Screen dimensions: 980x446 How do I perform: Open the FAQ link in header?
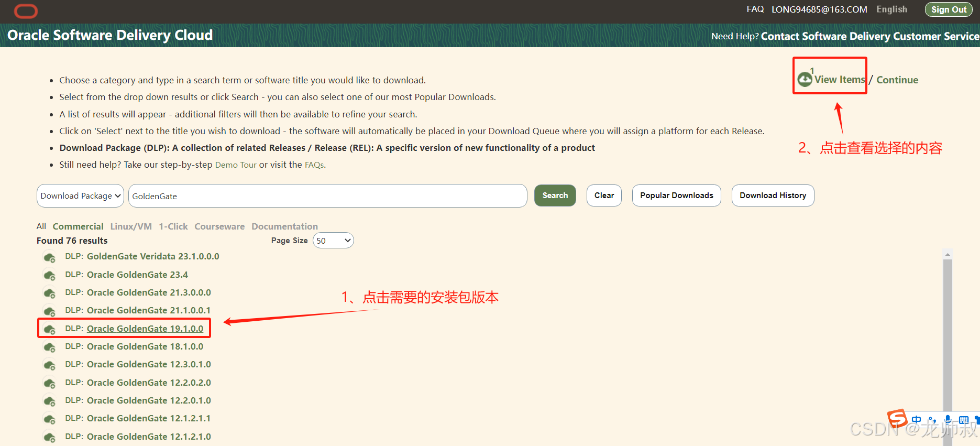tap(755, 9)
